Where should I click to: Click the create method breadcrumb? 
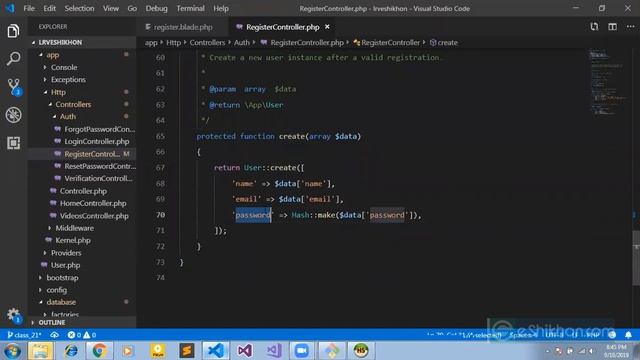coord(444,42)
